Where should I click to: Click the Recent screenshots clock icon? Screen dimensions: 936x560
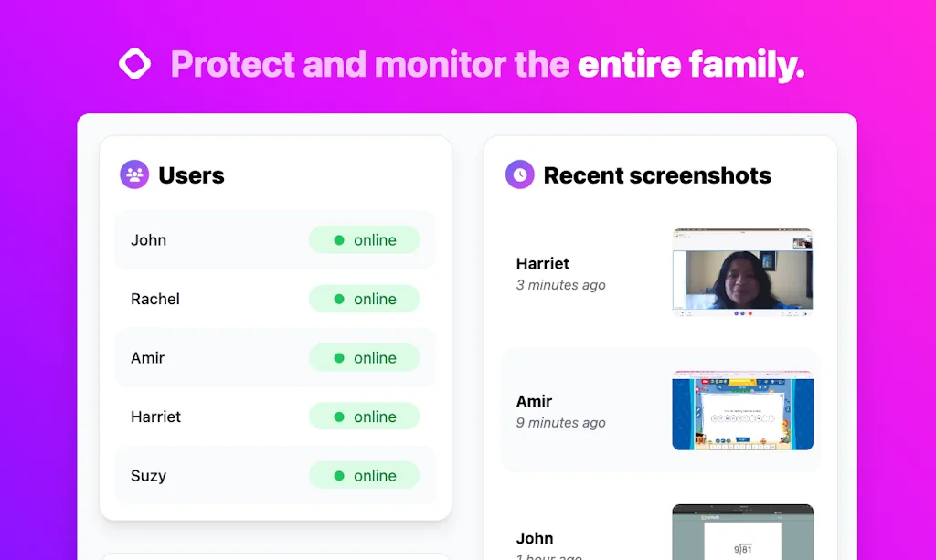tap(520, 174)
